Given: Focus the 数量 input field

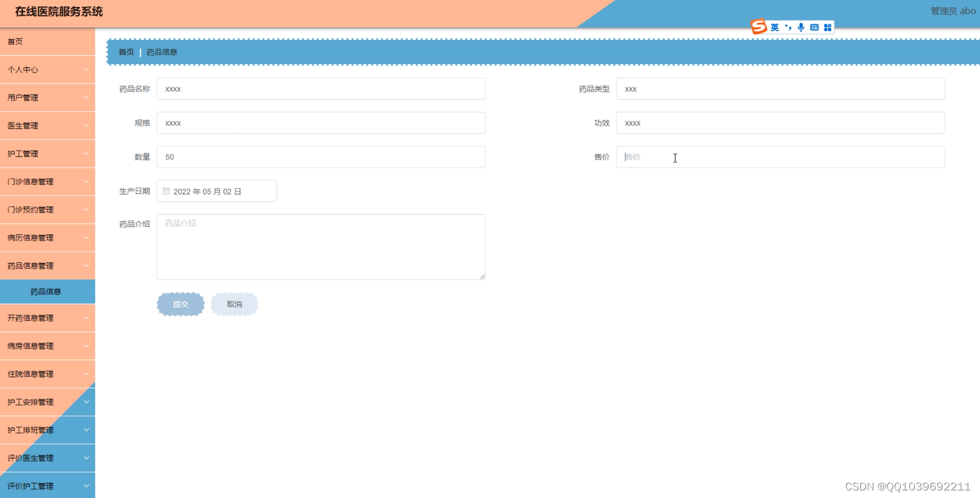Looking at the screenshot, I should 321,157.
